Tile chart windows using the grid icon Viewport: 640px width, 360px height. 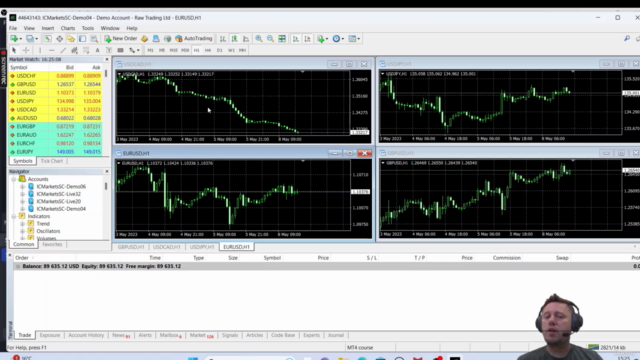282,39
